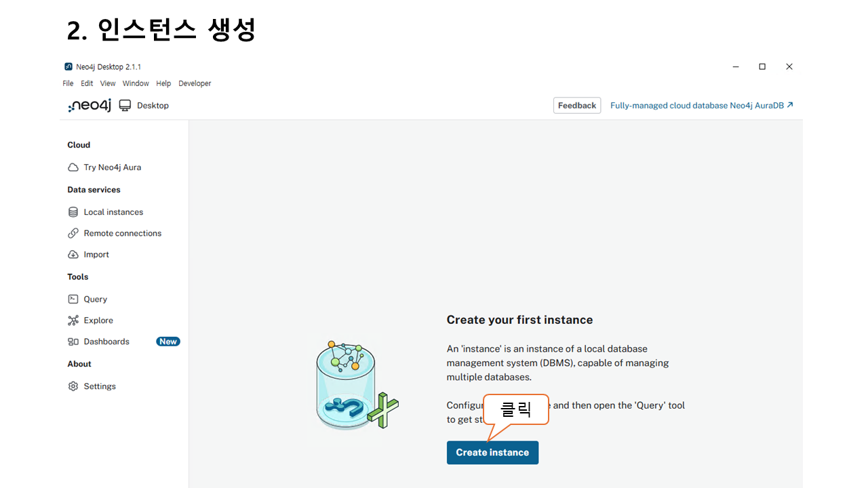Screen dimensions: 868x488
Task: Open the Explore graph icon
Action: tap(73, 321)
